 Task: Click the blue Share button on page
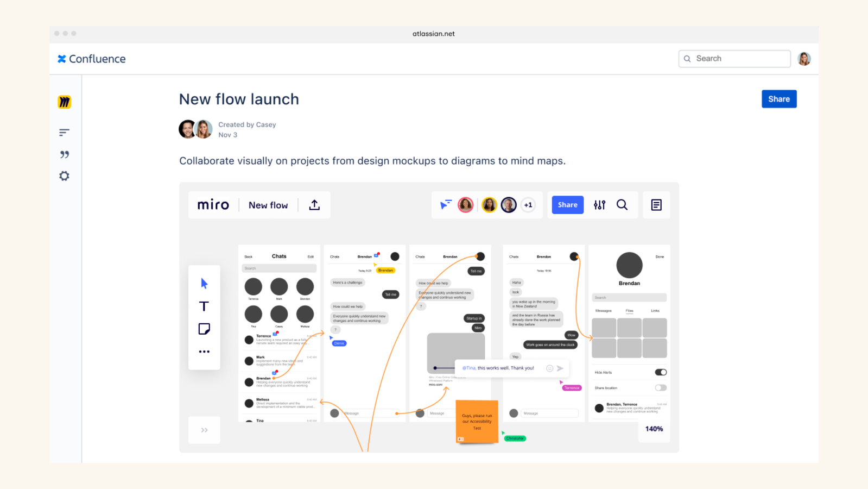778,99
